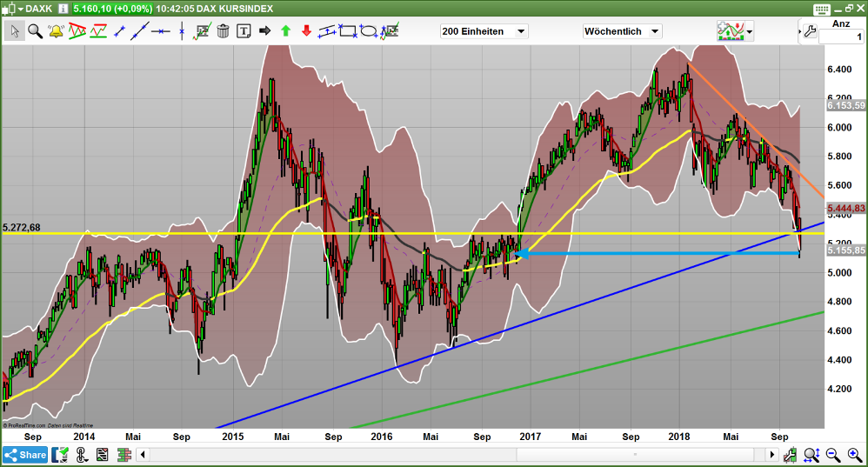Open the on-screen keyboard icon
The width and height of the screenshot is (868, 467).
click(822, 9)
